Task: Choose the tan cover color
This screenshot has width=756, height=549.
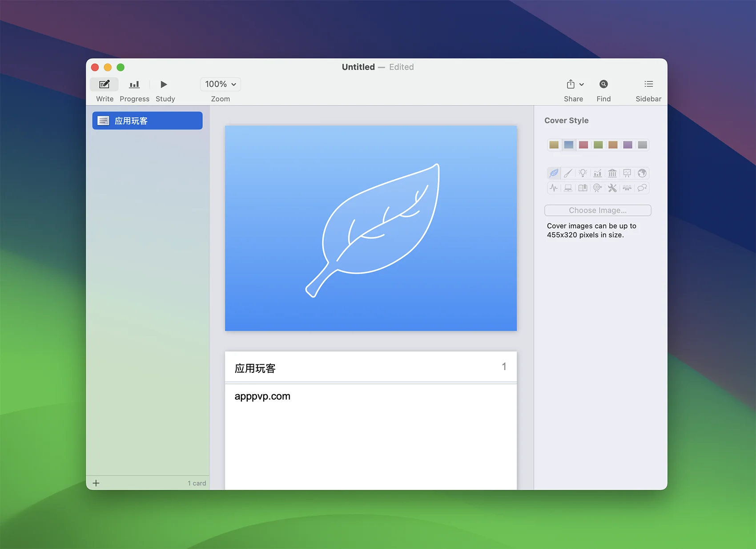Action: click(x=554, y=145)
